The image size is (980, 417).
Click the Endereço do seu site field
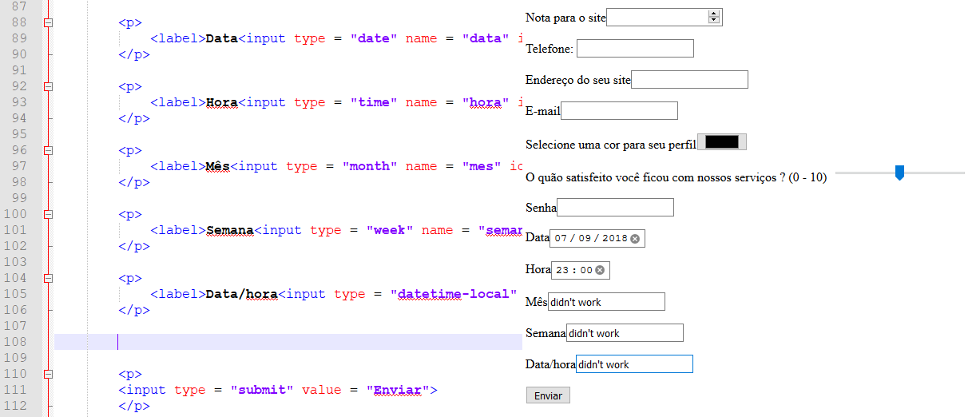coord(689,80)
